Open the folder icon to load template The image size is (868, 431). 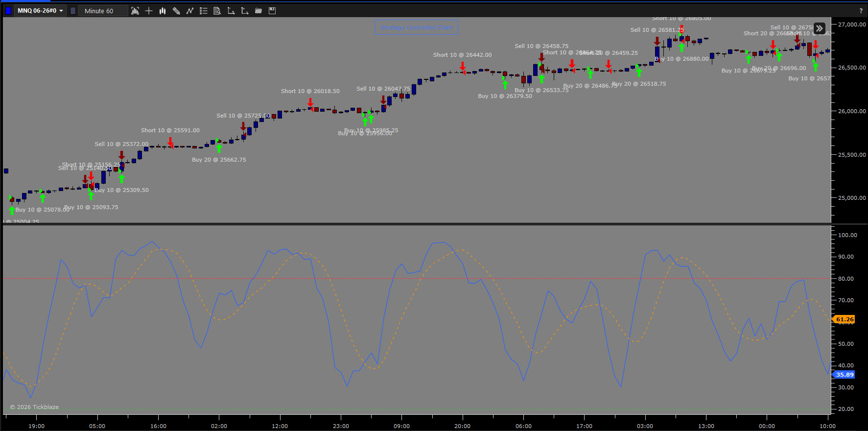click(258, 11)
